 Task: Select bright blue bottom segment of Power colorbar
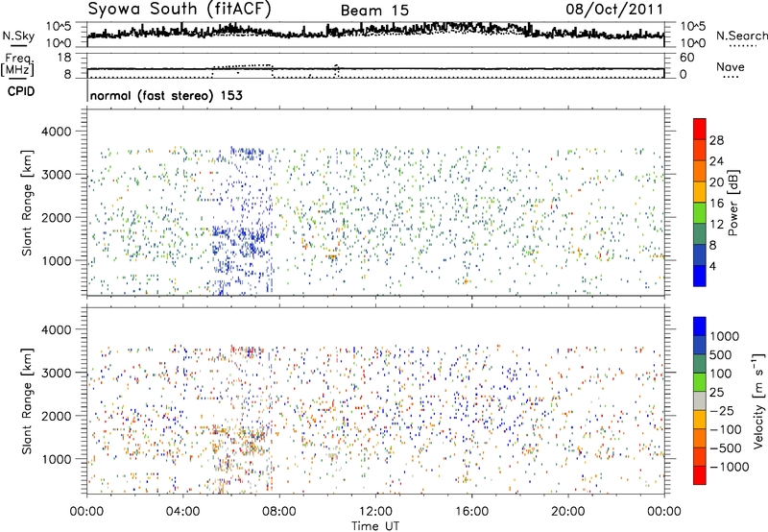700,276
